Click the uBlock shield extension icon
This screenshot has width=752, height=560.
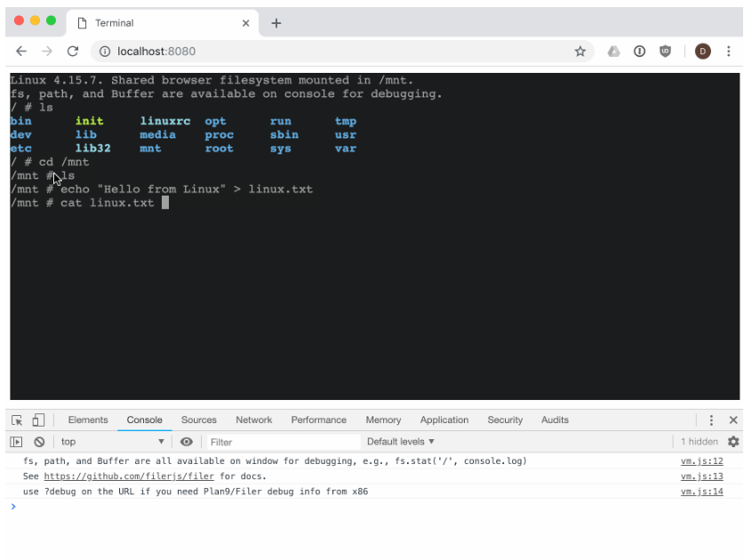point(665,52)
